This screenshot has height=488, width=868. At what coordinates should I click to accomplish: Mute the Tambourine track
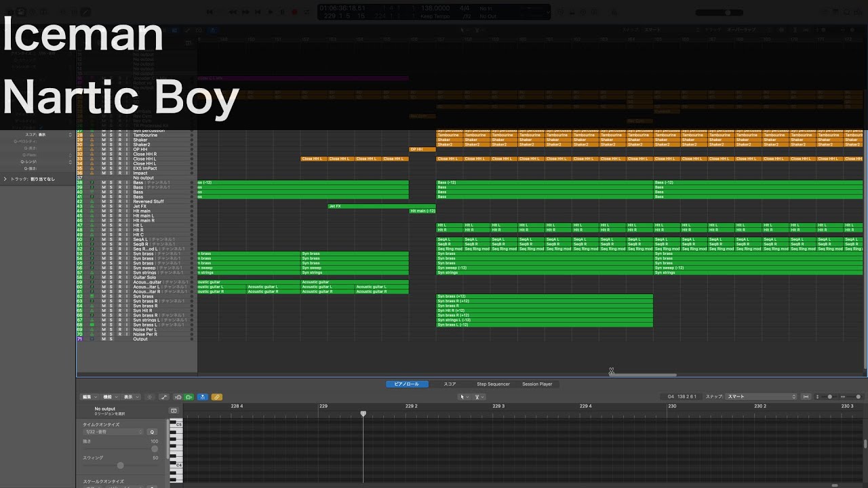point(104,135)
